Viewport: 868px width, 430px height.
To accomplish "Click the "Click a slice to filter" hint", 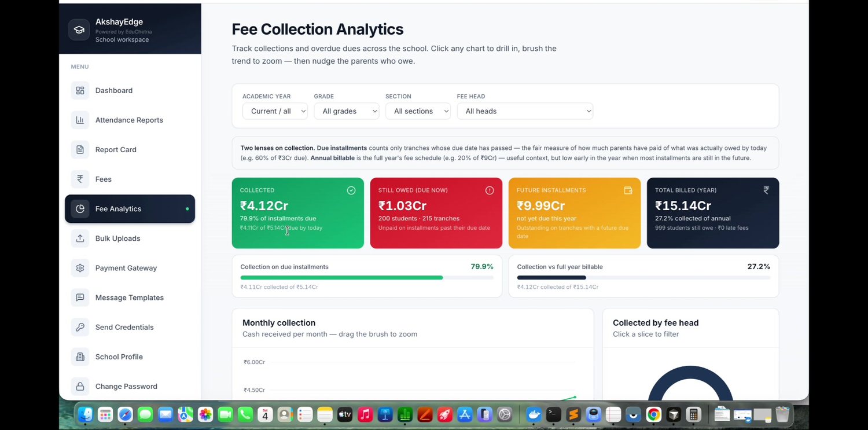I will tap(646, 334).
